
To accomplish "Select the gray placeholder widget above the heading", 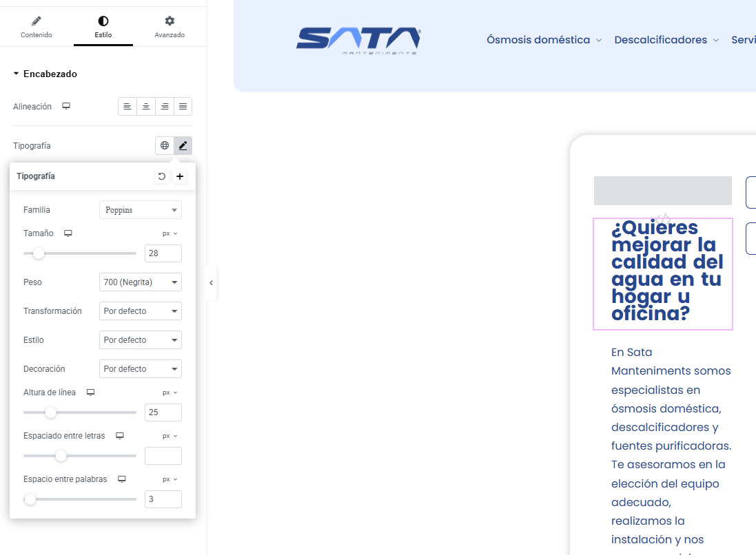I will [x=663, y=191].
